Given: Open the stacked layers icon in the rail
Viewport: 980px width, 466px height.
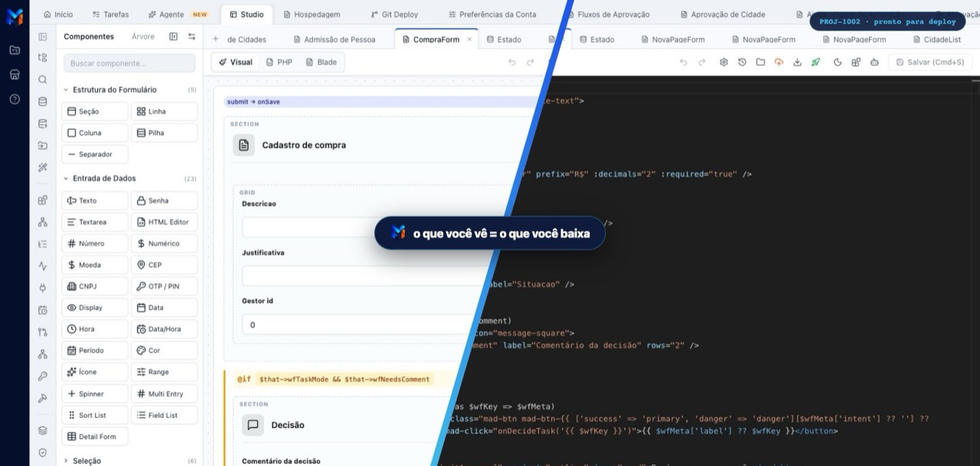Looking at the screenshot, I should point(43,431).
